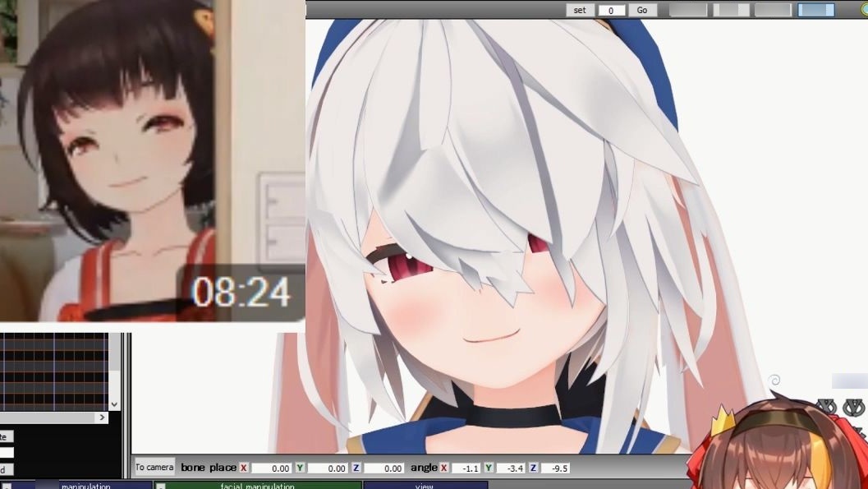Click the timeline vertical scrollbar thumb
The height and width of the screenshot is (489, 868).
pyautogui.click(x=114, y=352)
